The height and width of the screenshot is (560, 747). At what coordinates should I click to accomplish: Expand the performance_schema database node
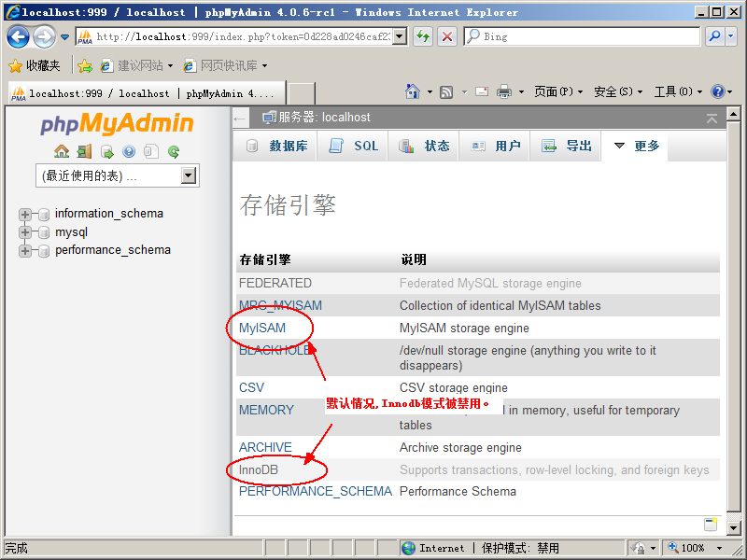pyautogui.click(x=25, y=250)
